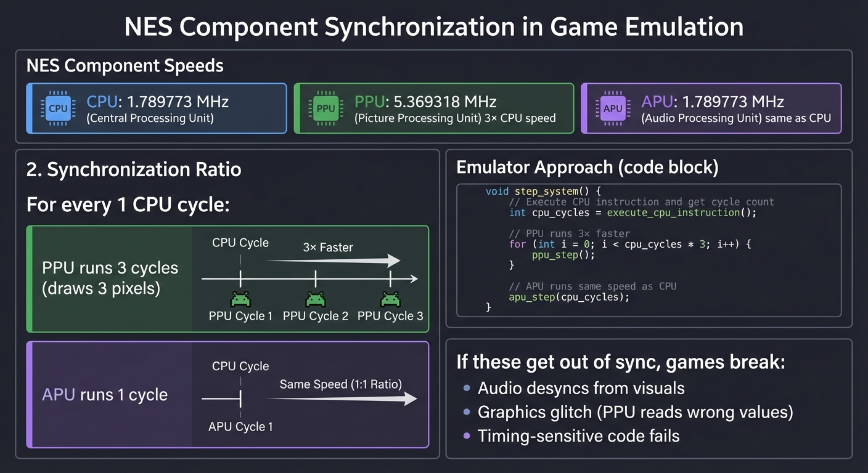Select the PPU Cycle 3 sprite icon
This screenshot has width=868, height=473.
pyautogui.click(x=390, y=298)
